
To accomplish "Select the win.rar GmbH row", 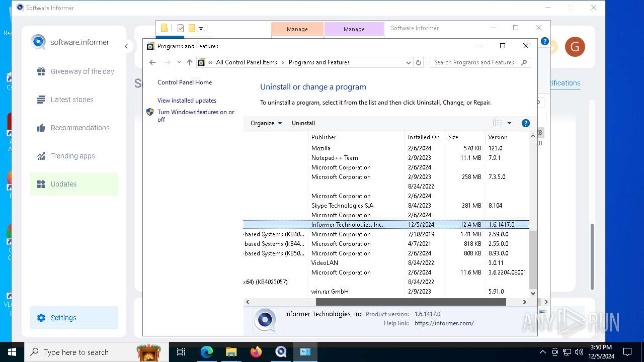I will [386, 292].
